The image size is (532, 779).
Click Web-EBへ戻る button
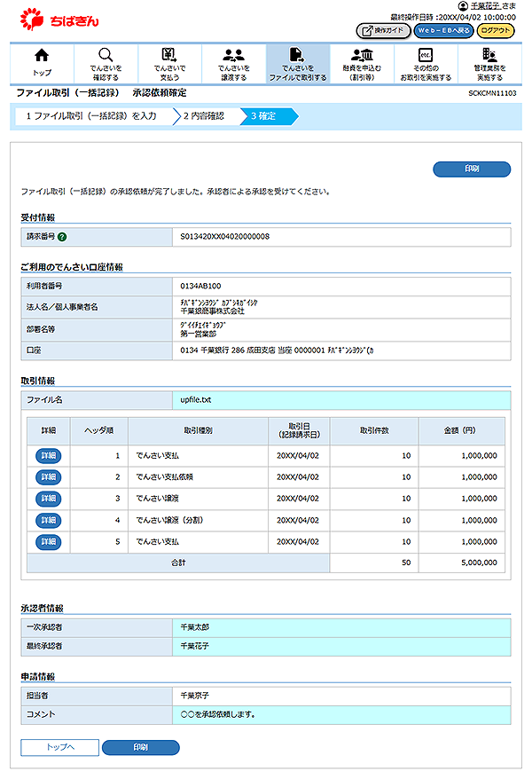(443, 31)
